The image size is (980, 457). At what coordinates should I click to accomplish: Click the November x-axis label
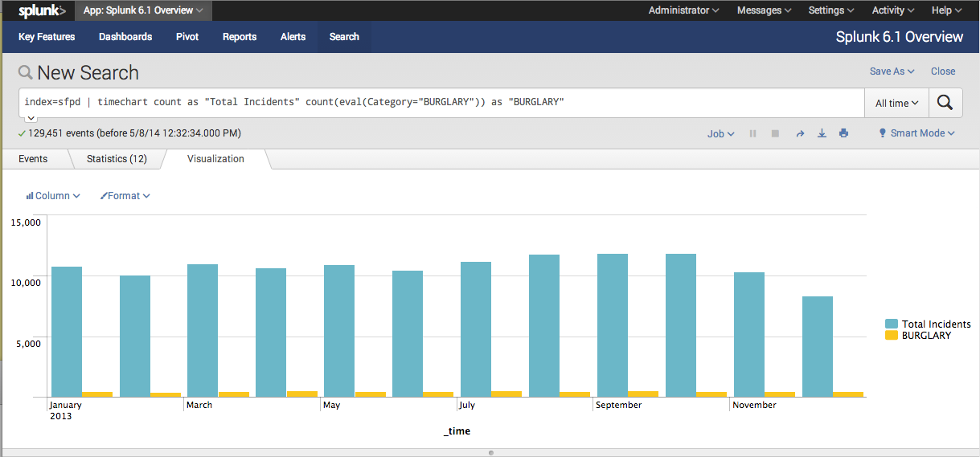[754, 405]
